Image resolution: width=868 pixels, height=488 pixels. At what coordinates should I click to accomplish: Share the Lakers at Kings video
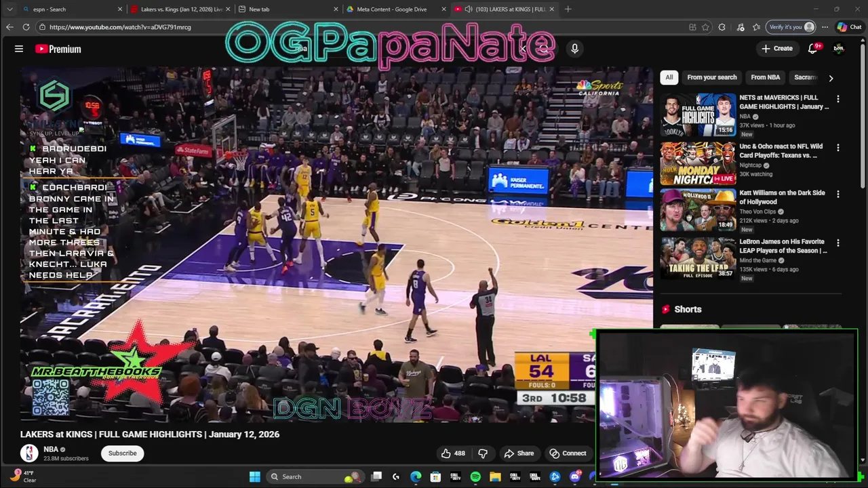click(x=519, y=453)
